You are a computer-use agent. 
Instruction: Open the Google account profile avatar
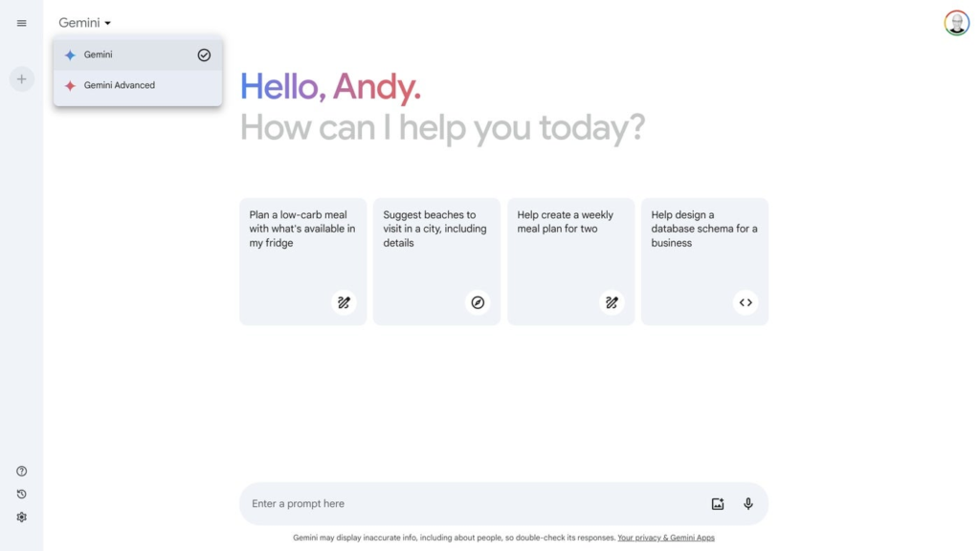(956, 23)
